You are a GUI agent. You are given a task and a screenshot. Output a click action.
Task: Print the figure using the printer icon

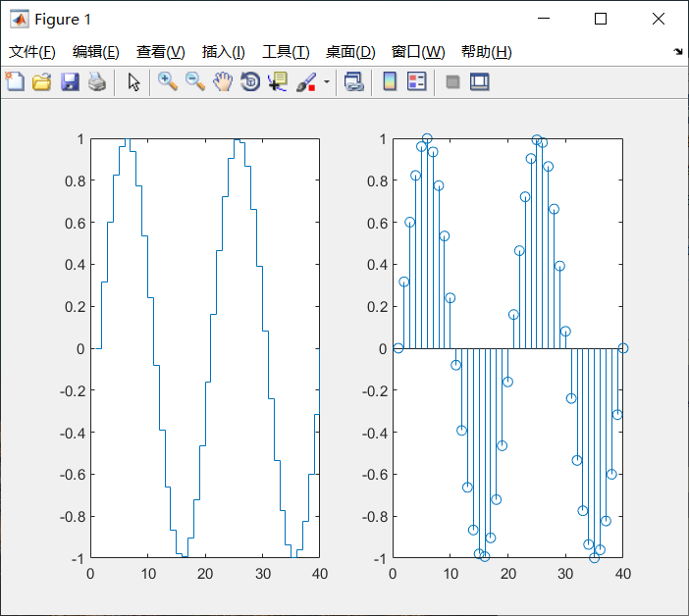coord(96,81)
